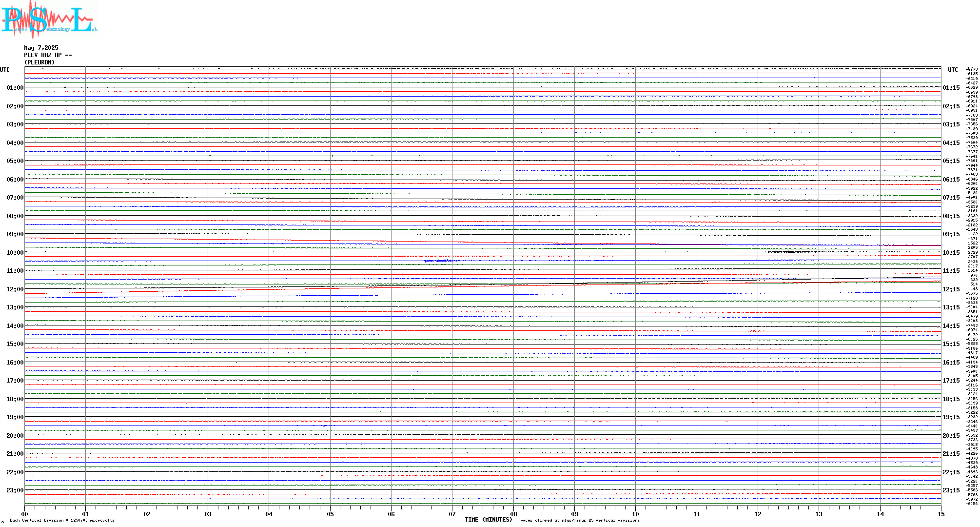This screenshot has width=980, height=527.
Task: Click the 16:00 hour label
Action: (15, 363)
